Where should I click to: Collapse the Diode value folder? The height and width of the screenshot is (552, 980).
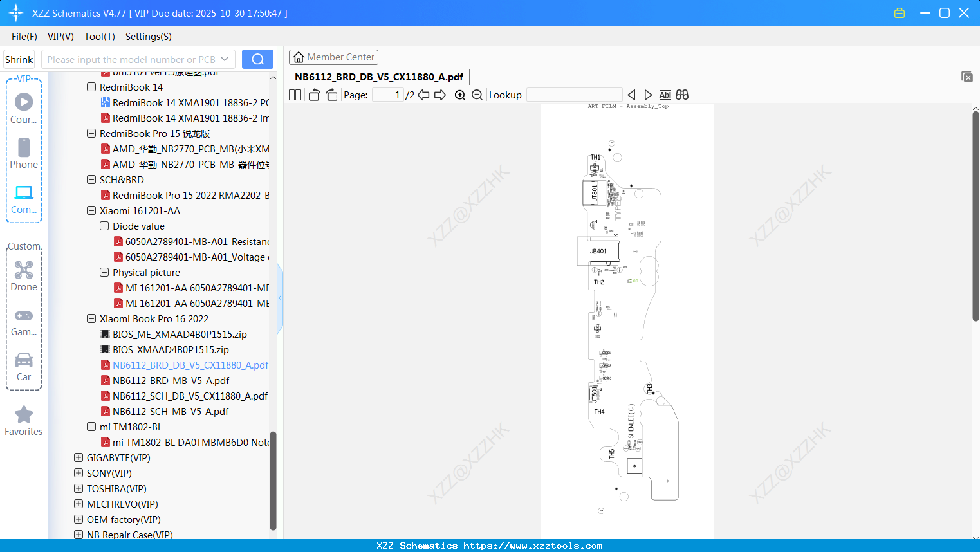tap(104, 226)
